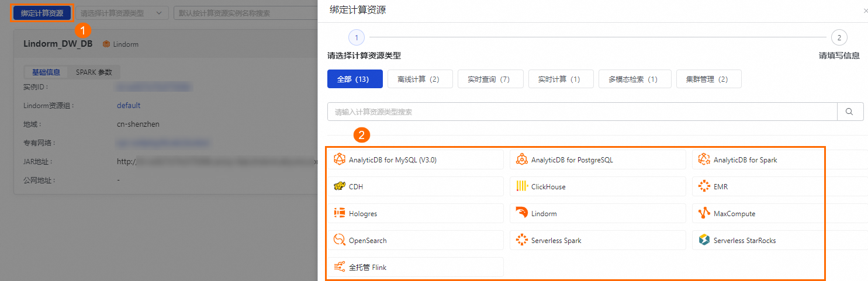Pick the Lindorm icon in the resource list

[x=522, y=213]
